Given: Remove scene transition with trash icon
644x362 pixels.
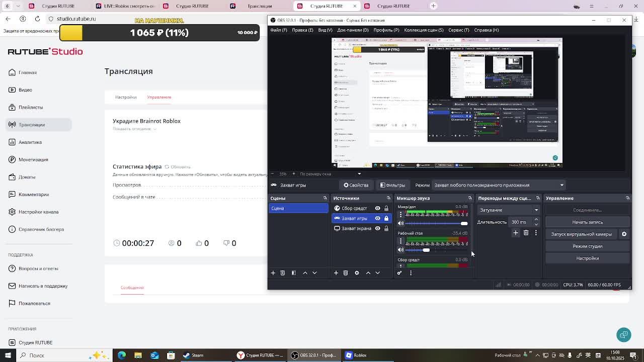Looking at the screenshot, I should pyautogui.click(x=526, y=233).
